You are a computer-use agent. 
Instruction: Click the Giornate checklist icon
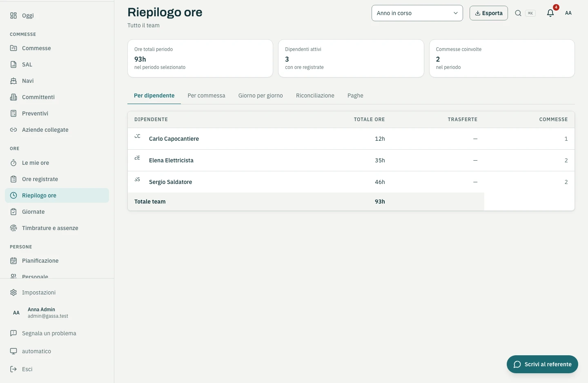(x=13, y=212)
